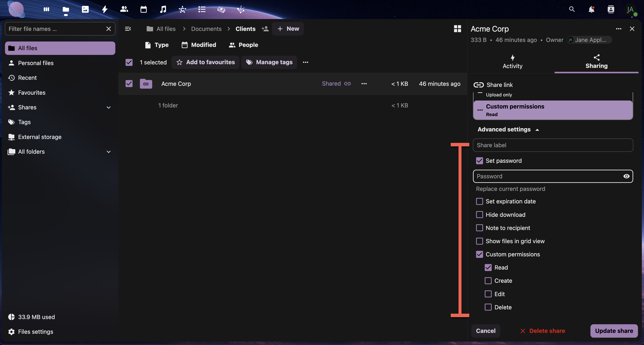
Task: Open the Recent files view
Action: pos(27,78)
